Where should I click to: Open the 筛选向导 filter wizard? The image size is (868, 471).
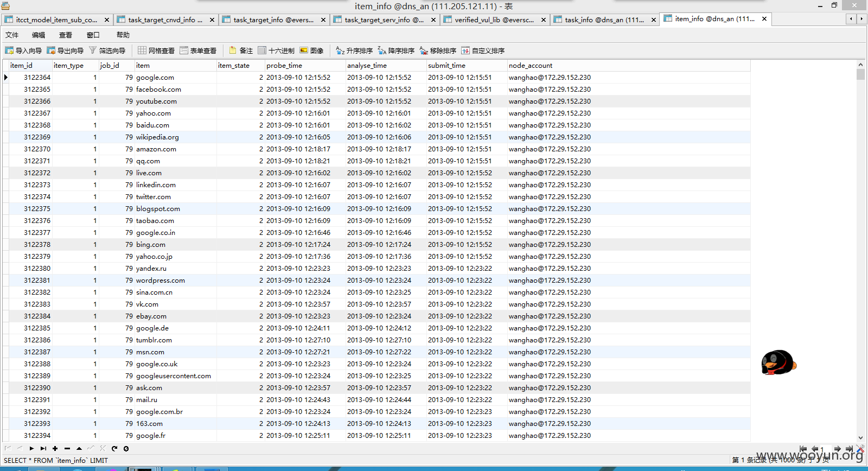107,50
